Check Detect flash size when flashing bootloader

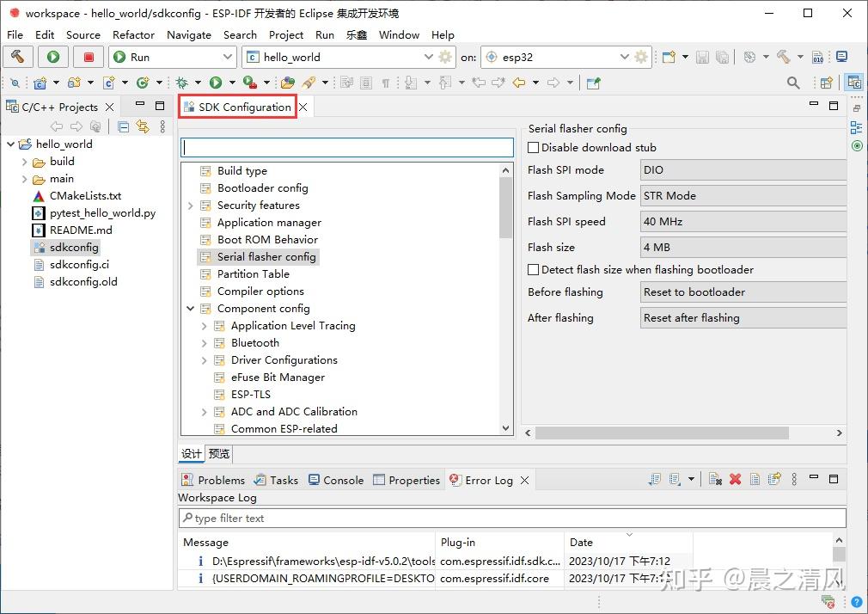click(531, 269)
